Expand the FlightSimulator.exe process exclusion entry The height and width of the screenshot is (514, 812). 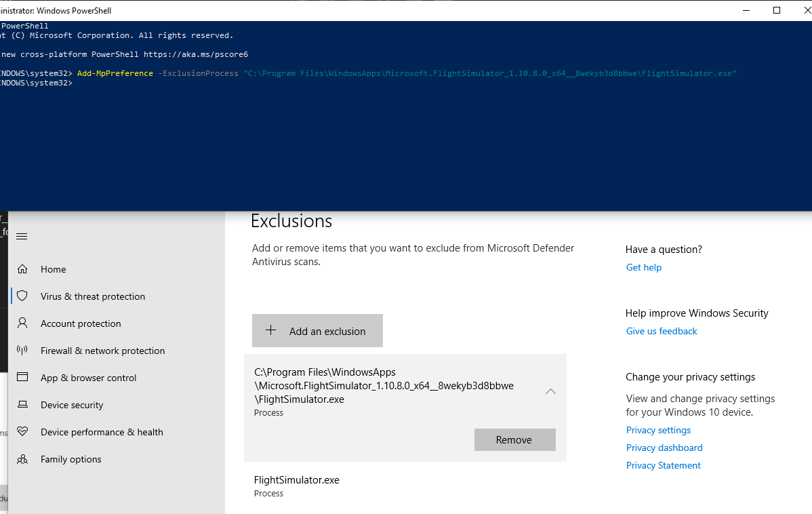tap(405, 486)
